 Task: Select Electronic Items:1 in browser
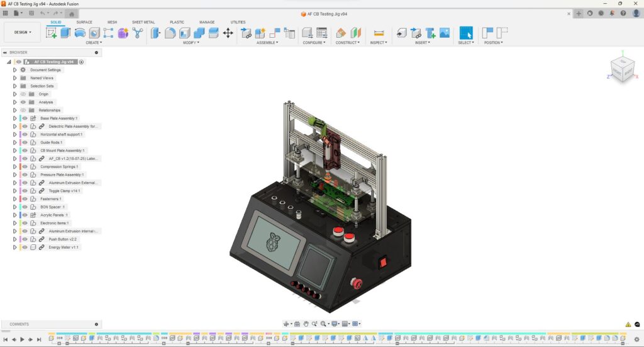[x=54, y=223]
